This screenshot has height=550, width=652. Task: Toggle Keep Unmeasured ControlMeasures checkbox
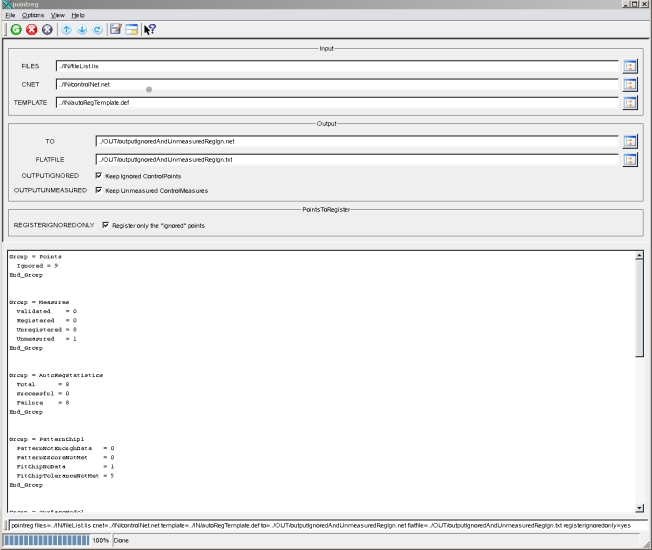coord(99,190)
